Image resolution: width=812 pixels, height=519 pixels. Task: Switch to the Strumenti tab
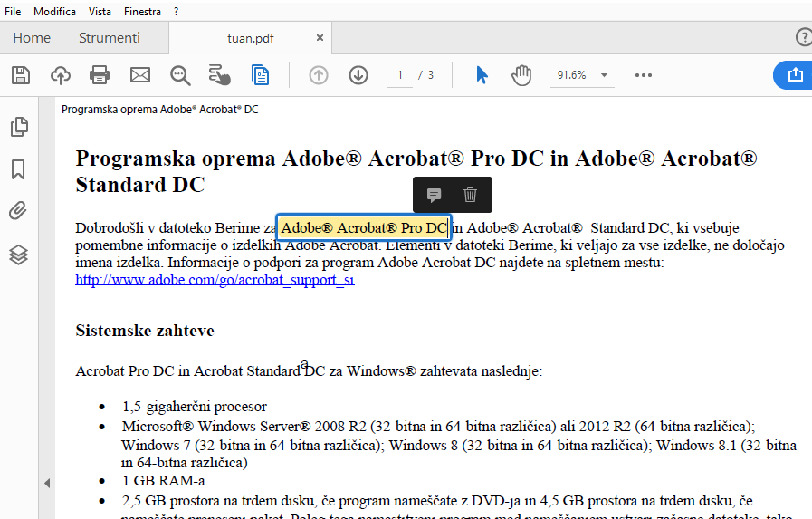(110, 38)
